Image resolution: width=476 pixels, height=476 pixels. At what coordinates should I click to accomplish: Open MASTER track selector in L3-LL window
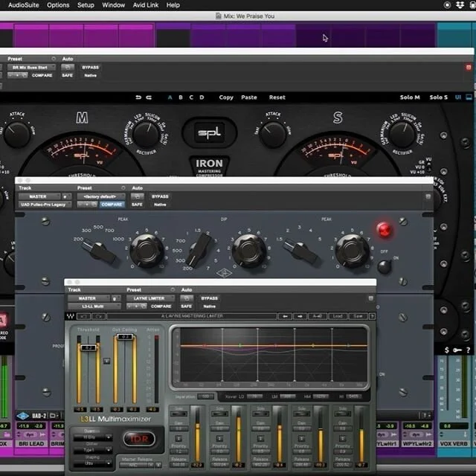pyautogui.click(x=89, y=298)
